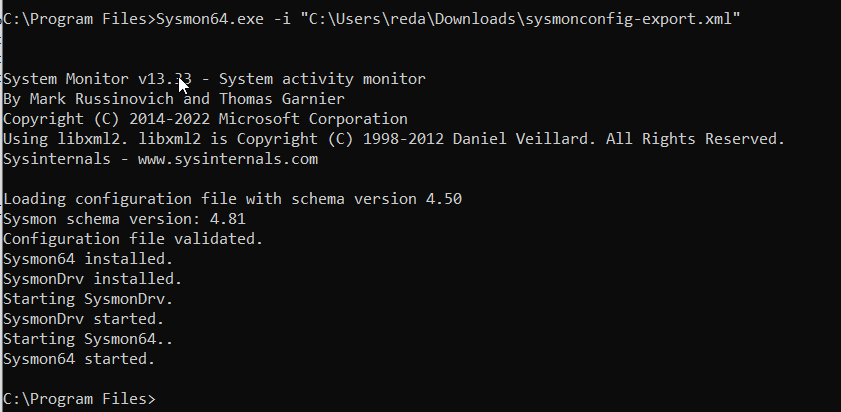Viewport: 841px width, 412px height.
Task: Click the Configuration file validated message
Action: point(133,239)
